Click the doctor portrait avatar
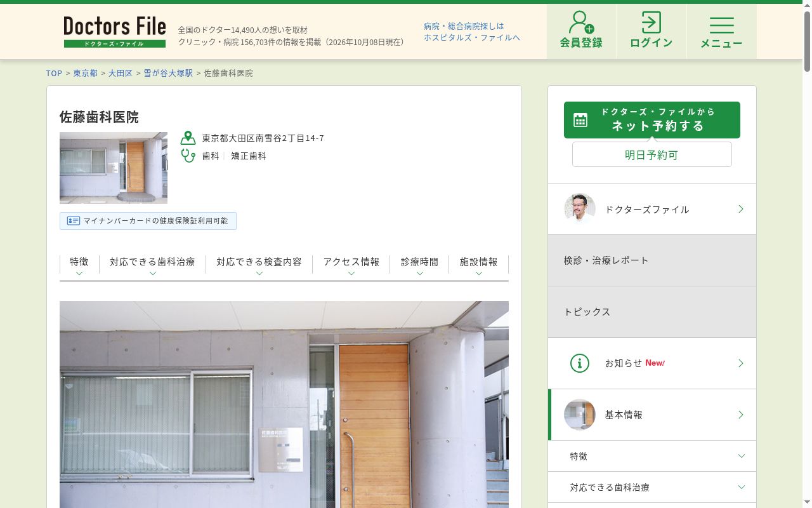This screenshot has height=508, width=812. point(580,209)
